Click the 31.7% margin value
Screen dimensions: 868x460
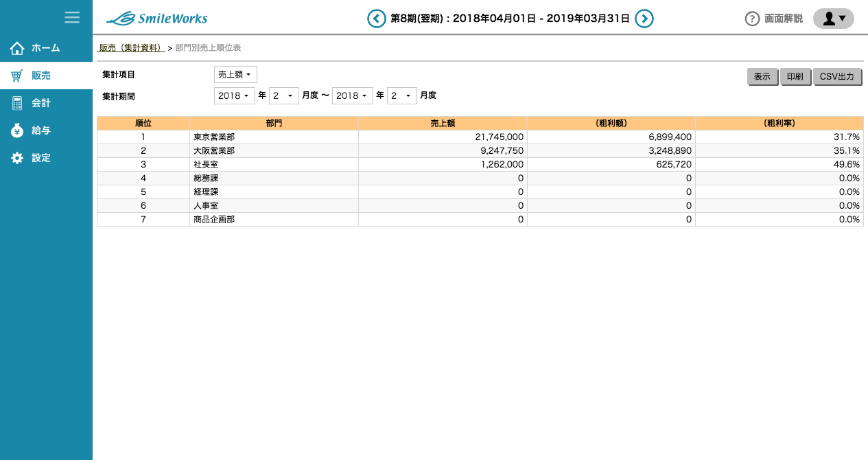point(848,137)
